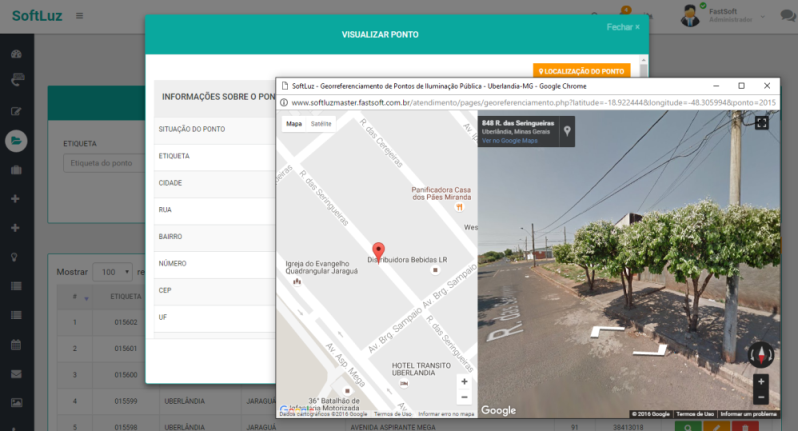Zoom in on the map with plus

pos(464,382)
